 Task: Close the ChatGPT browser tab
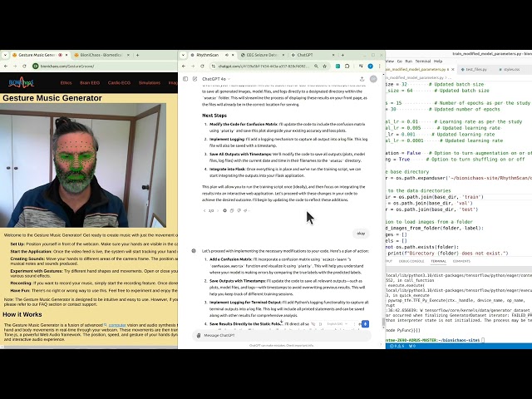(x=333, y=55)
